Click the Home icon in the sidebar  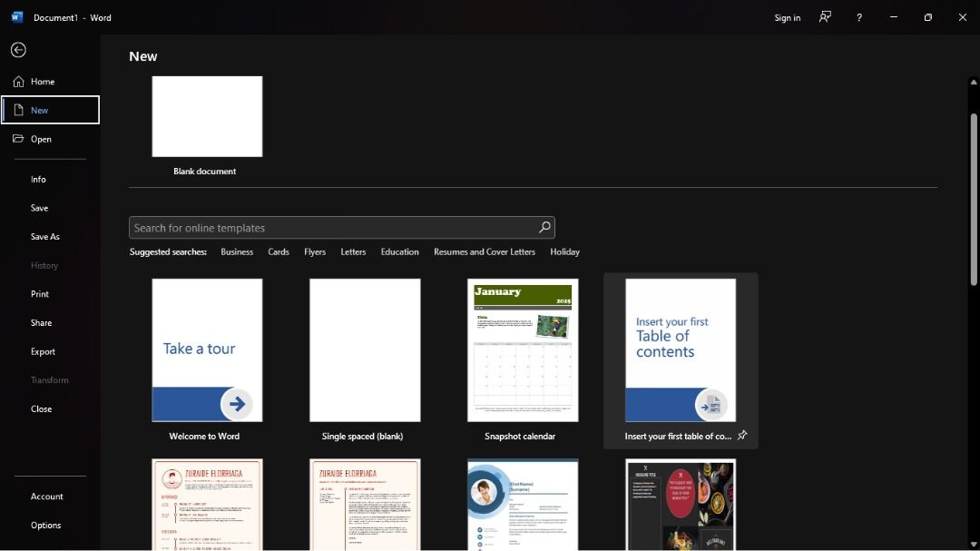coord(18,82)
